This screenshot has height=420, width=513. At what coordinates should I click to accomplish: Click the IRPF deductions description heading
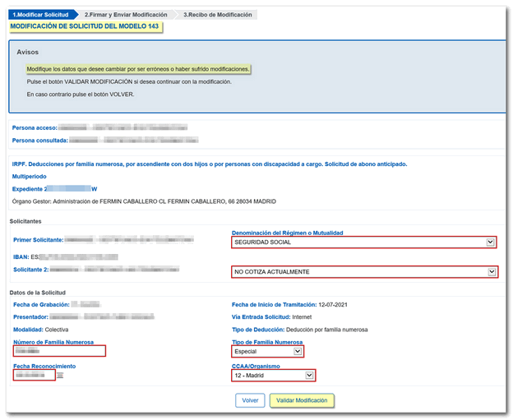pos(210,164)
